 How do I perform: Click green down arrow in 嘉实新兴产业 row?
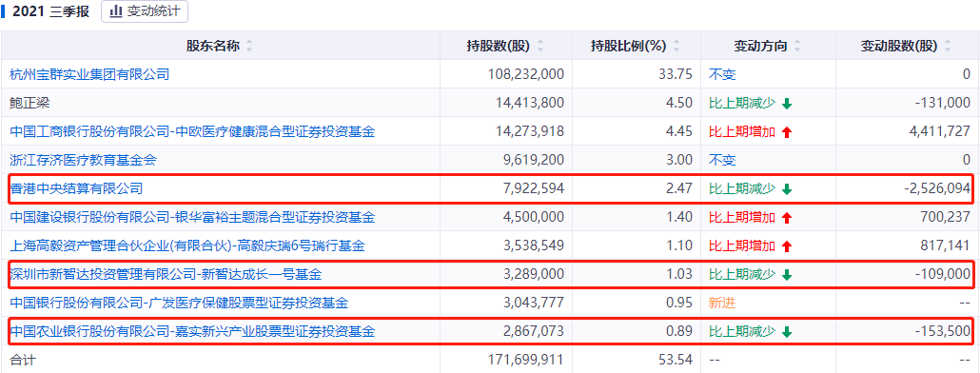point(787,332)
